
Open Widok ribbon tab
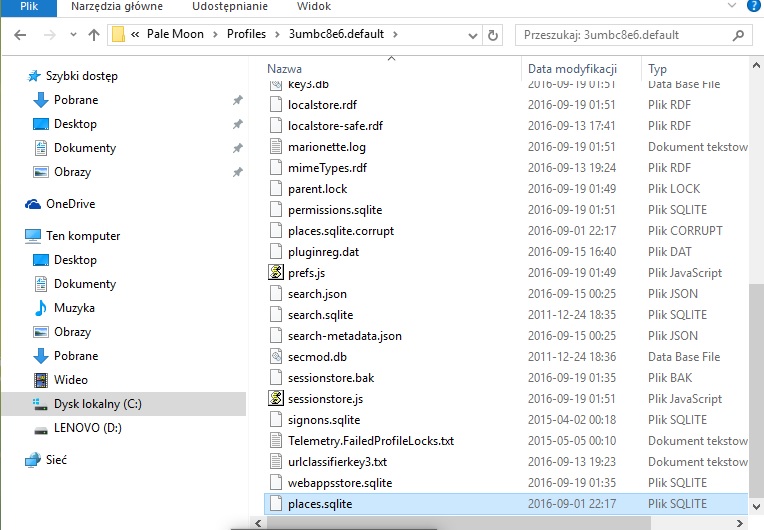(314, 7)
